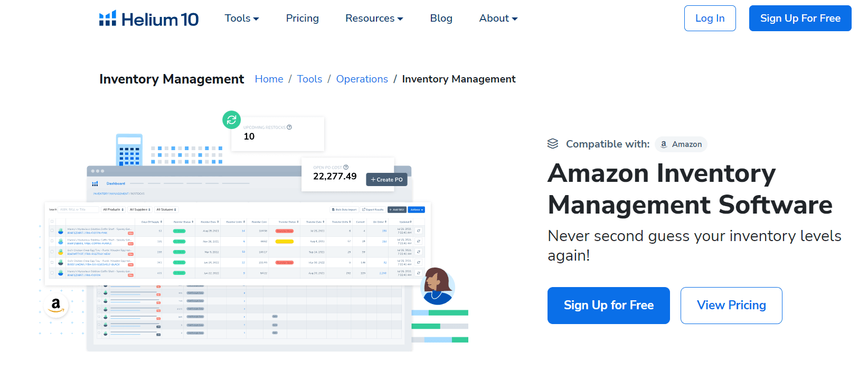Click the hero Sign Up for Free button

click(609, 306)
